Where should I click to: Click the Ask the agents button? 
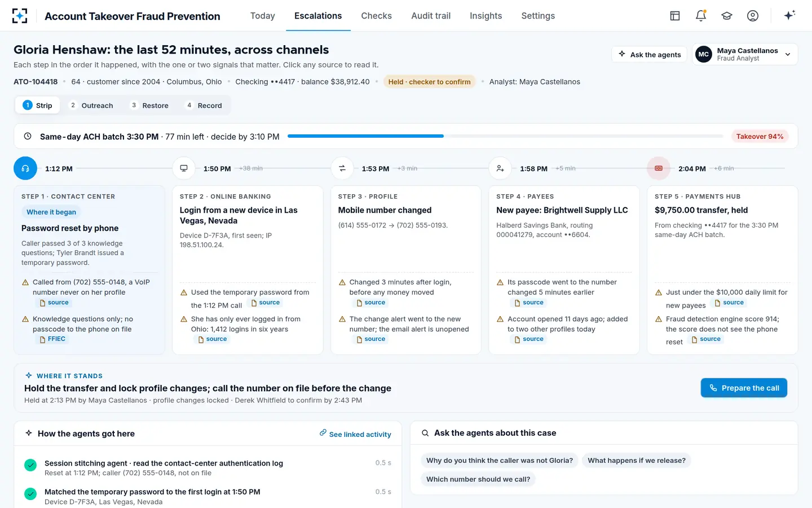tap(650, 54)
